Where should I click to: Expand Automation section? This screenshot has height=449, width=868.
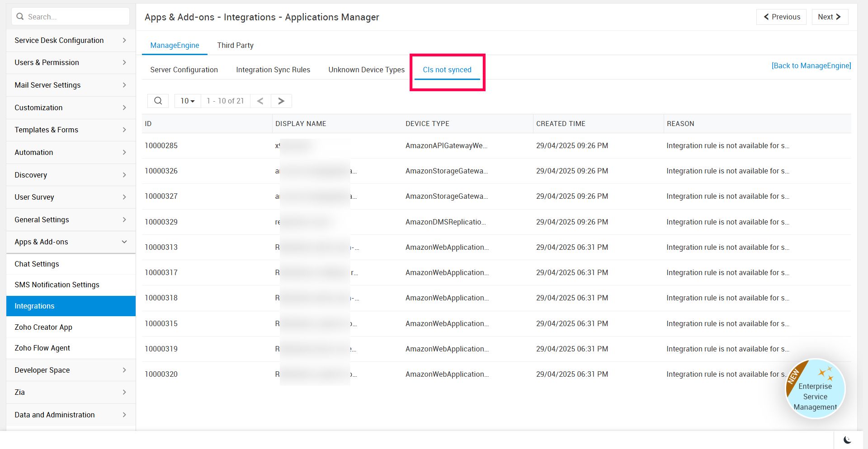[71, 152]
